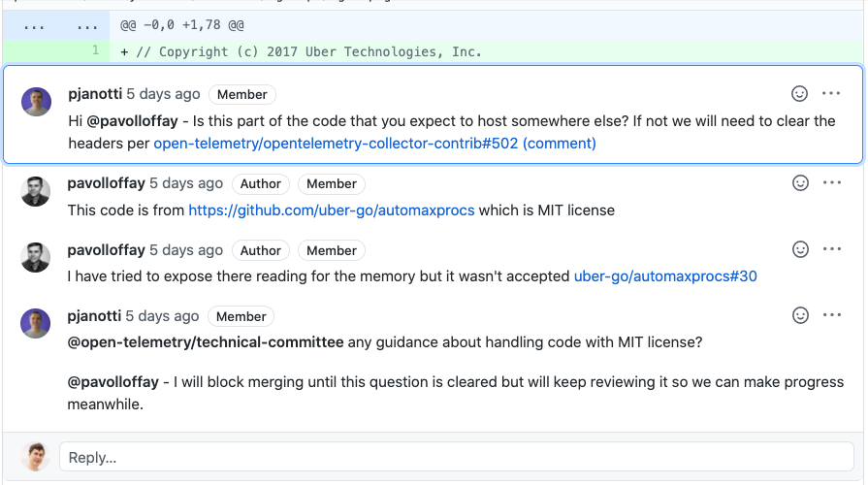Open three-dot menu on 'This code is from' comment
This screenshot has width=868, height=485.
tap(832, 182)
